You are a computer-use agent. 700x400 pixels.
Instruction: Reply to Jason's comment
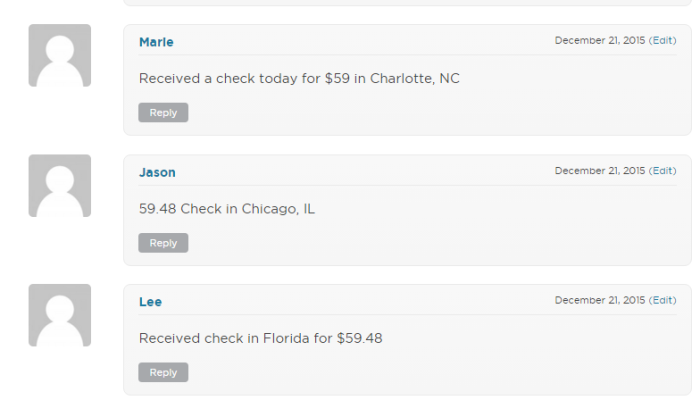pyautogui.click(x=163, y=243)
